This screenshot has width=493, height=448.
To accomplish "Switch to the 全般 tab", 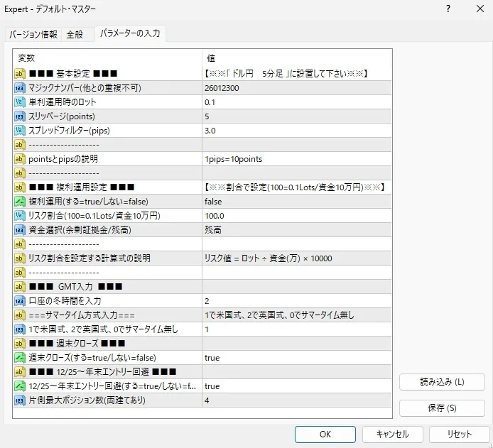I will tap(75, 34).
